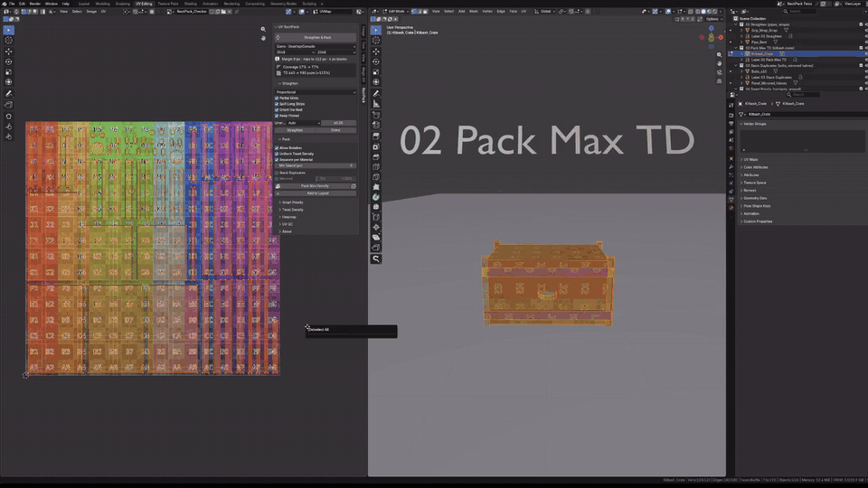This screenshot has height=488, width=868.
Task: Toggle the Uniform Texel Density checkbox
Action: 277,154
